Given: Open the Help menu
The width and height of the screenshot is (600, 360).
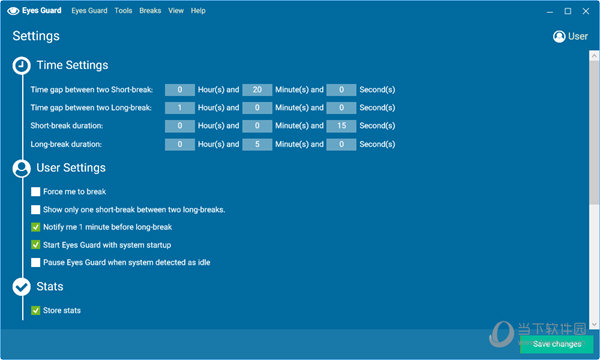Looking at the screenshot, I should 198,11.
